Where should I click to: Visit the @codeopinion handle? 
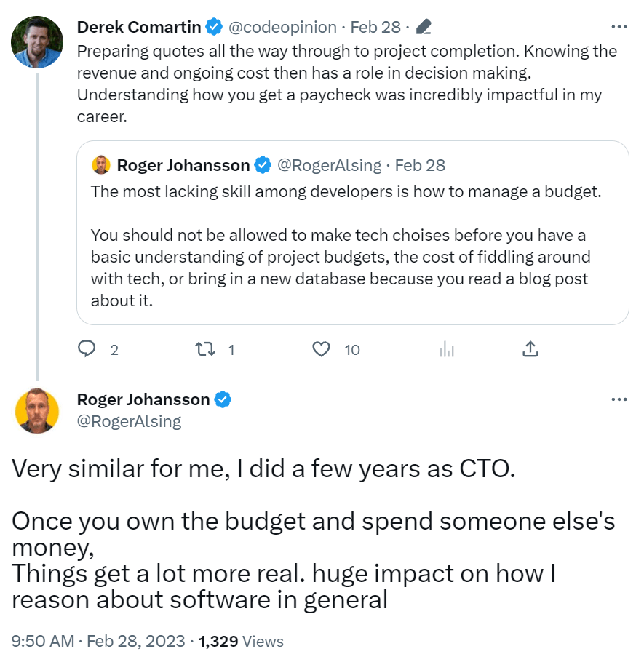tap(282, 27)
